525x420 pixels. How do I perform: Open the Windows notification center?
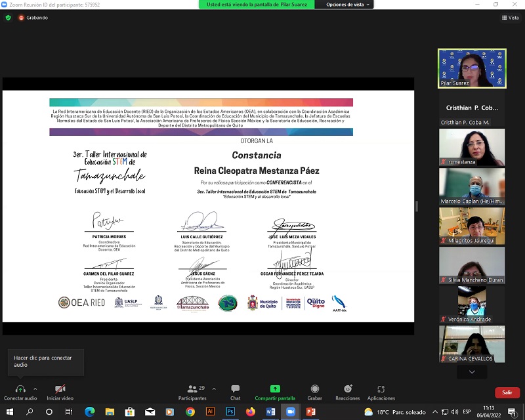click(512, 412)
